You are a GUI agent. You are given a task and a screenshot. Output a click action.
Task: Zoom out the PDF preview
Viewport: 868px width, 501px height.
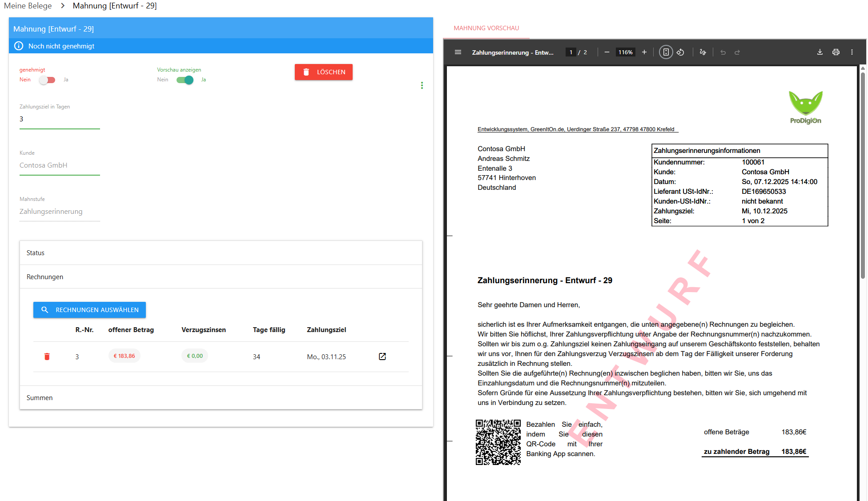tap(607, 52)
